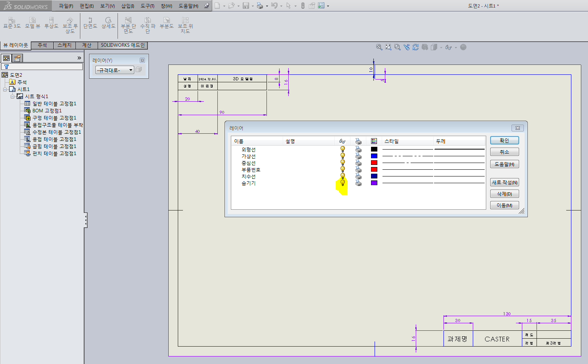Click the Rotate view icon
This screenshot has width=588, height=364.
pos(415,47)
